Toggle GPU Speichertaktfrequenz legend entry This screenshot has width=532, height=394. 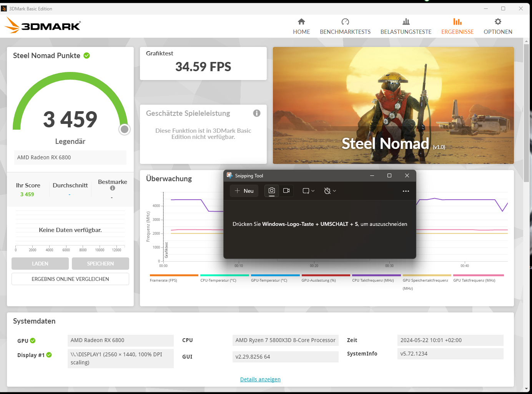[427, 282]
